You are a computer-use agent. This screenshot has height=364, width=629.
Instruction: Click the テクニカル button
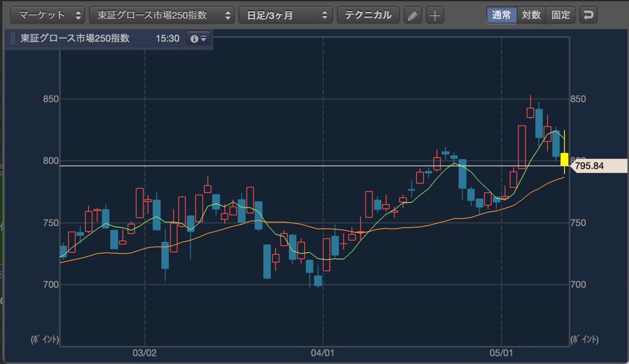tap(368, 15)
